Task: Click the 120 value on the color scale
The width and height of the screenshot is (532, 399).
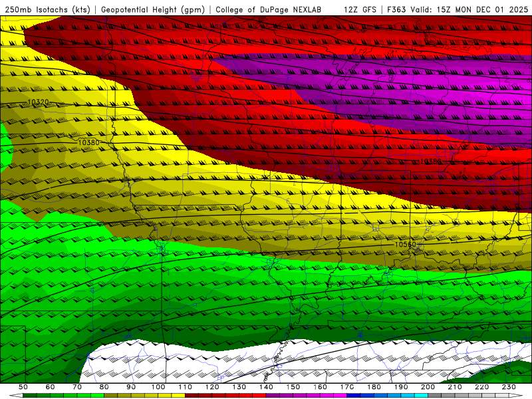Action: click(x=212, y=387)
